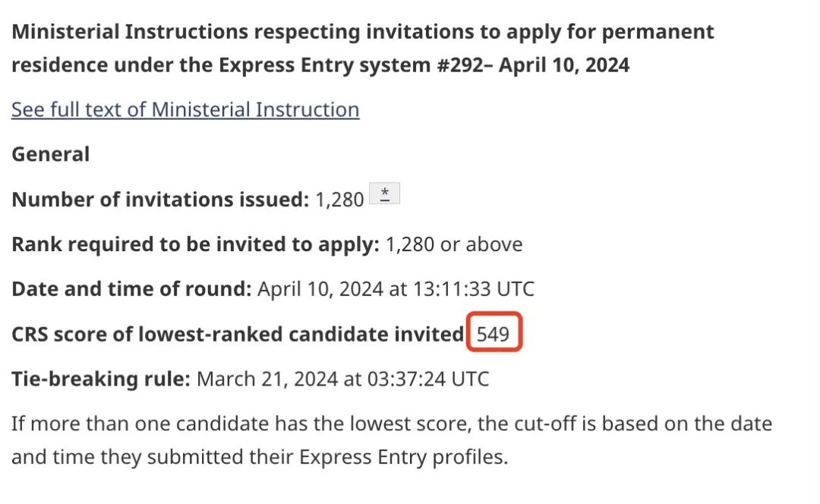
Task: Click the 'General' subheading
Action: [x=50, y=154]
